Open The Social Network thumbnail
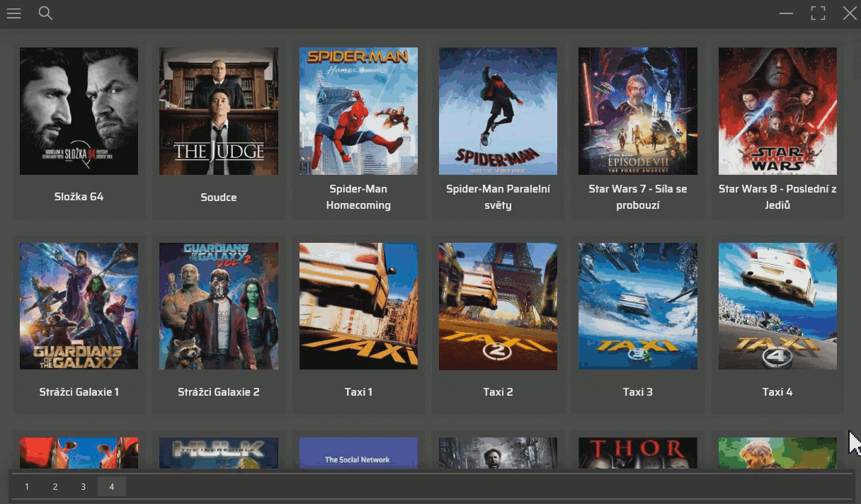 click(358, 453)
